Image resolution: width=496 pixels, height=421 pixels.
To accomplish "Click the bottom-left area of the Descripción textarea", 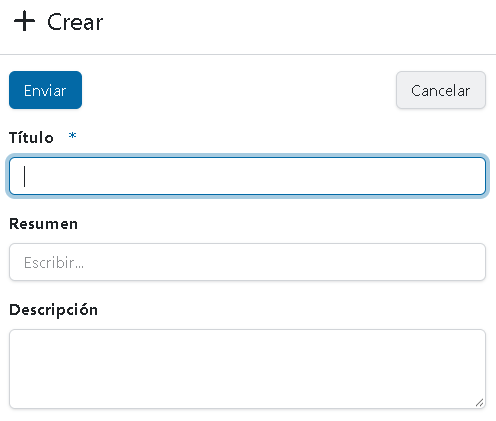I will point(18,400).
